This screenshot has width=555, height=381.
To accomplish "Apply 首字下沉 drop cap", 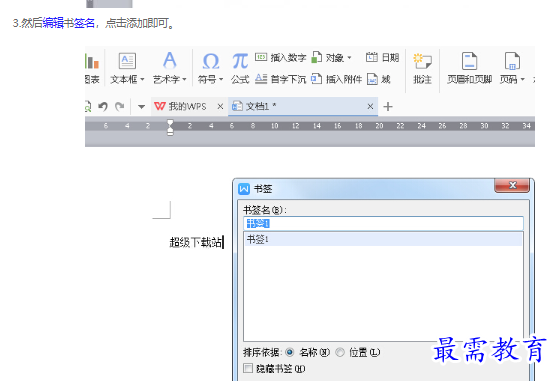I will (x=280, y=79).
